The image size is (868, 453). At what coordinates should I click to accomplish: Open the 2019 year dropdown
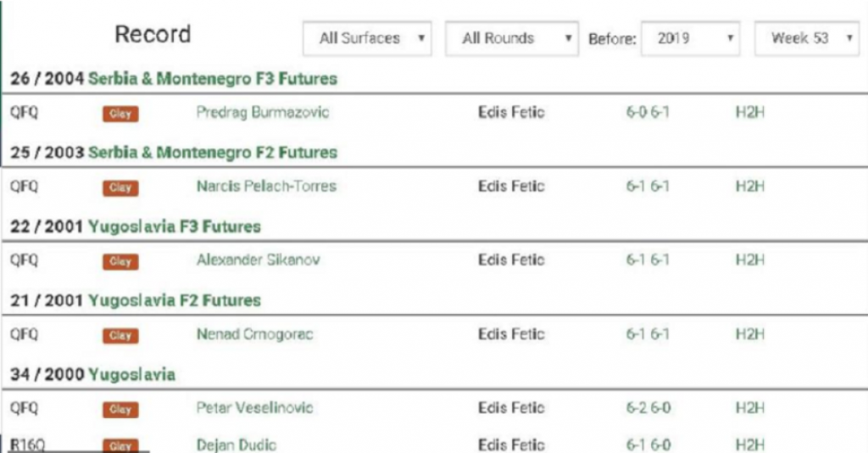[x=692, y=39]
